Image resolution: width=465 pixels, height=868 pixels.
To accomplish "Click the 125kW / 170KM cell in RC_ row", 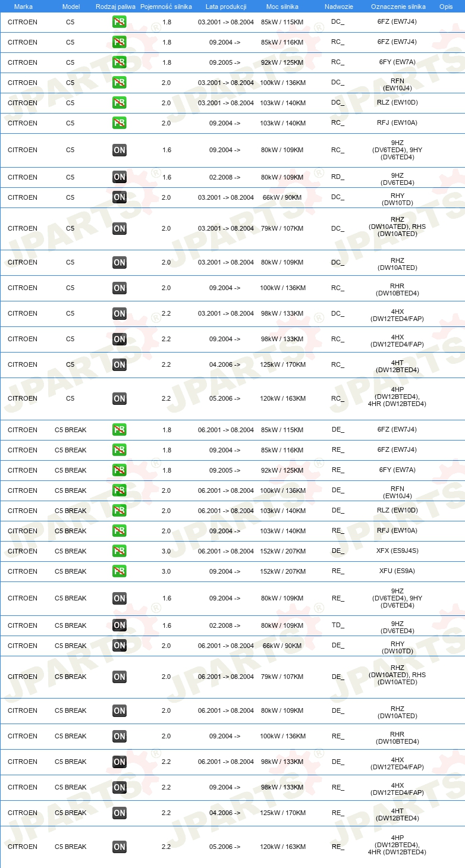I will point(283,364).
